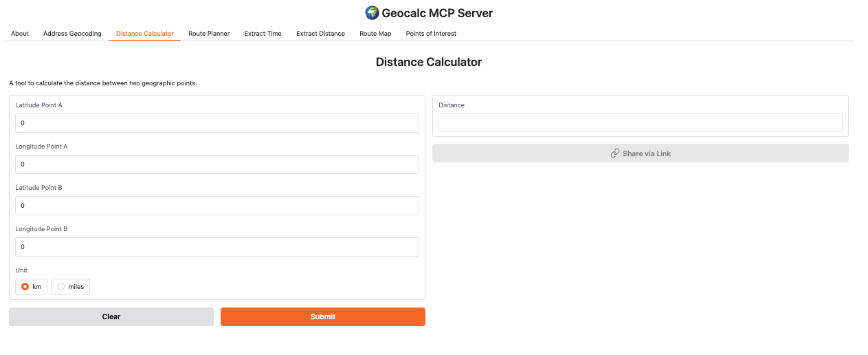This screenshot has width=868, height=355.
Task: Click the Clear button
Action: pyautogui.click(x=111, y=316)
